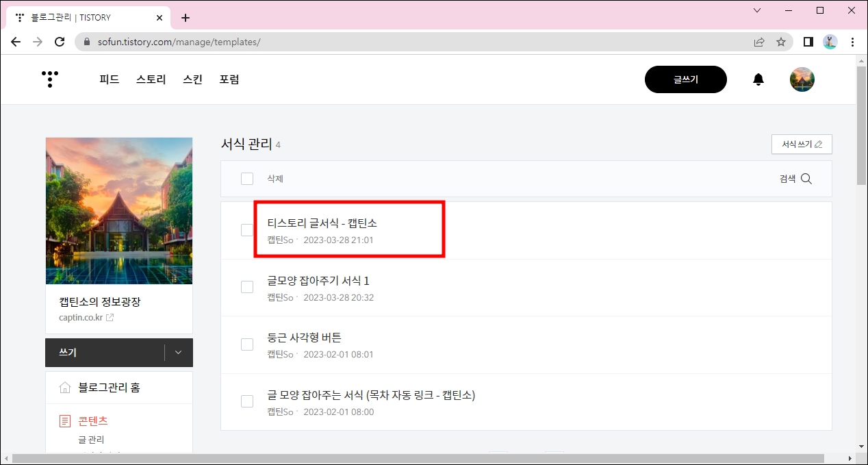The width and height of the screenshot is (868, 465).
Task: Click the 캡틴소의 정보광장 blog title
Action: 100,302
